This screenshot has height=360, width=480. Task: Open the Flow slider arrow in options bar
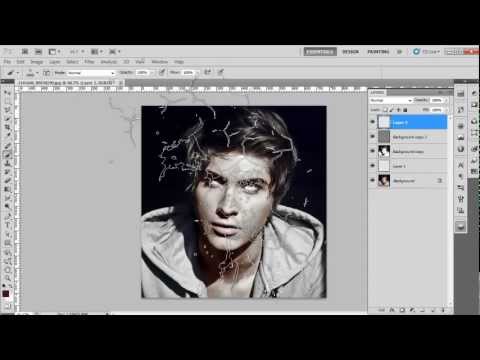(x=197, y=72)
